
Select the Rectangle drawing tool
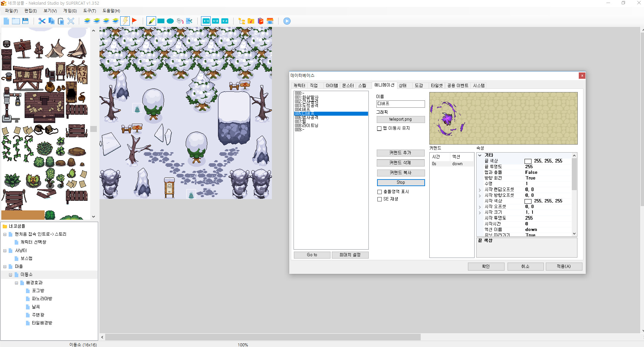coord(161,21)
